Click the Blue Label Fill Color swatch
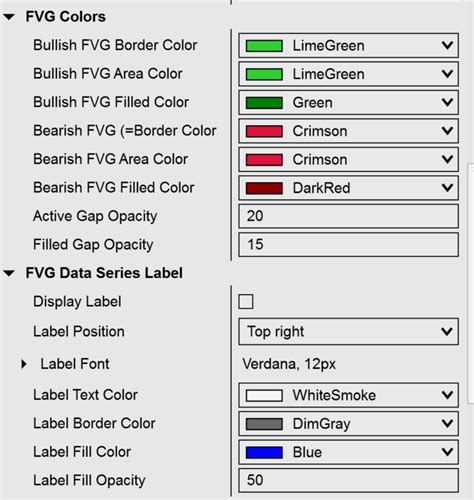The height and width of the screenshot is (500, 474). tap(264, 453)
